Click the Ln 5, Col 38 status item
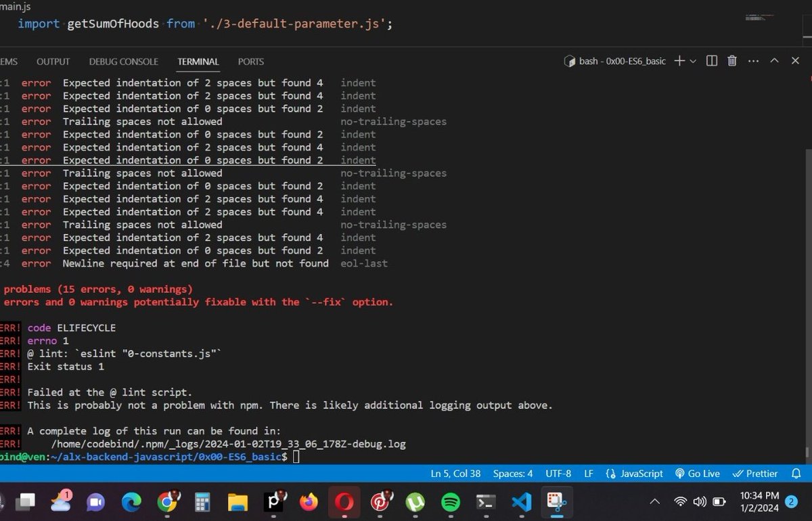 tap(456, 474)
